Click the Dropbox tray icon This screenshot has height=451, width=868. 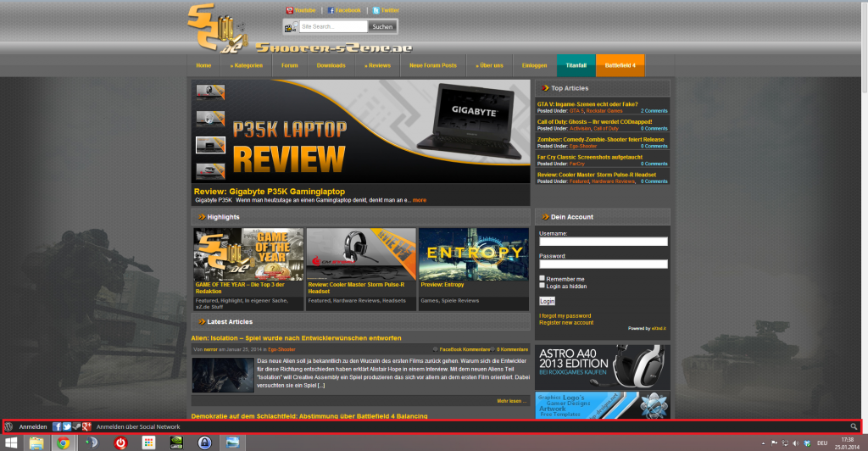point(807,443)
